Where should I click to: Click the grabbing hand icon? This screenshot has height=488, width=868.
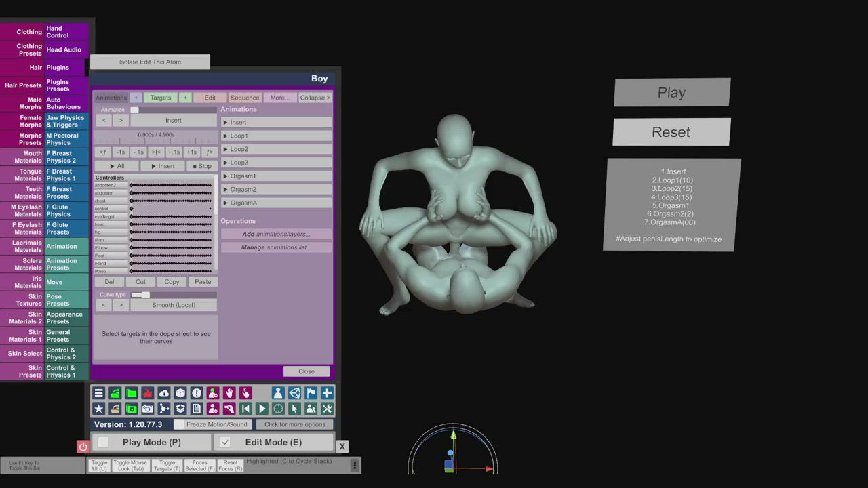(229, 409)
